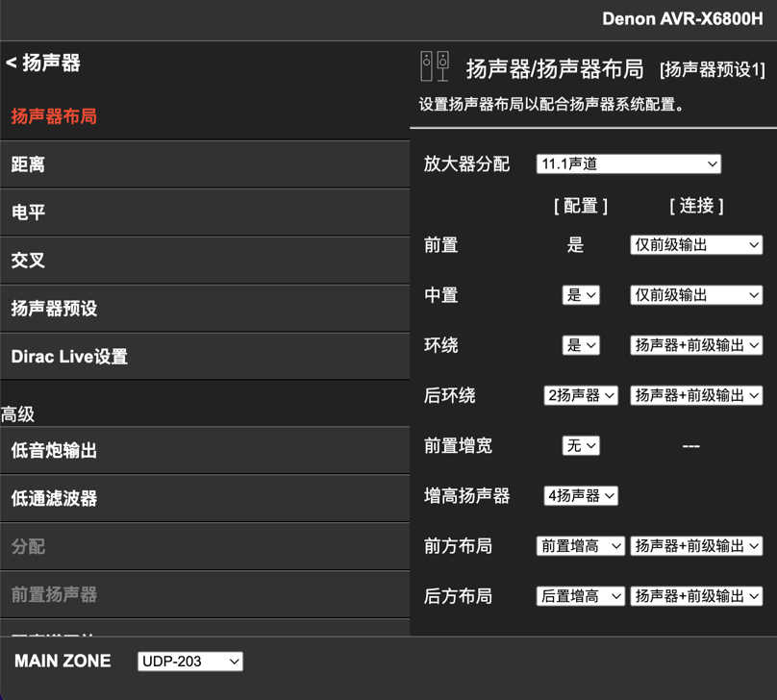Click the greyed 前置扬声器 item
The image size is (777, 700).
click(205, 594)
